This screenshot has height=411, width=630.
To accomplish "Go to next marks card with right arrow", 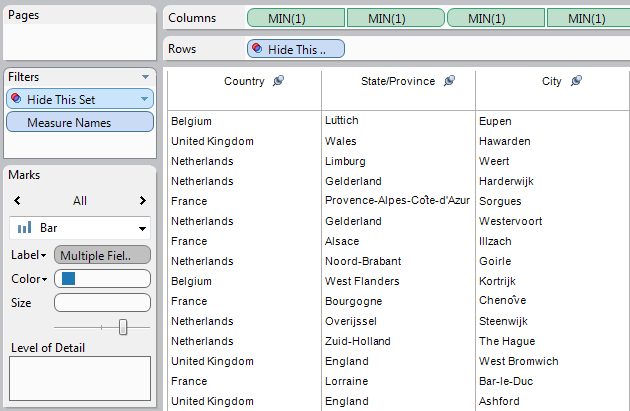I will (143, 200).
